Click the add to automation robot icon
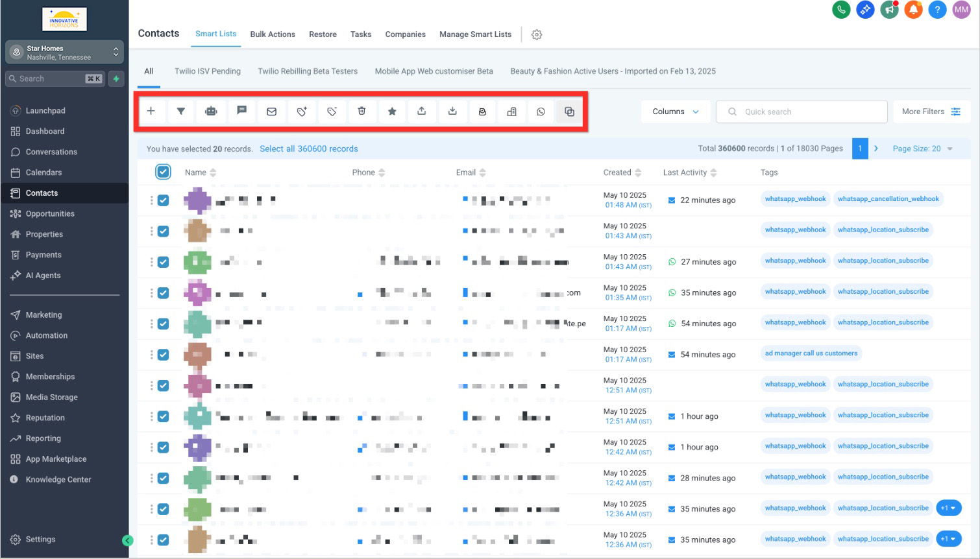Image resolution: width=980 pixels, height=559 pixels. click(211, 111)
